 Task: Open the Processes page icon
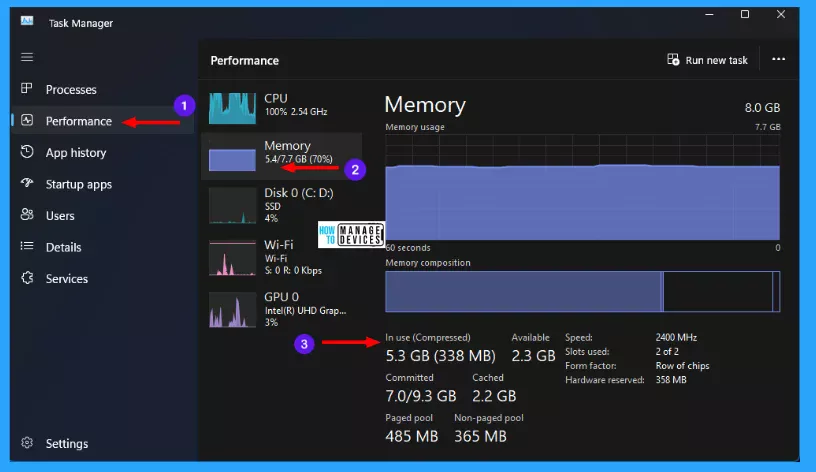(27, 89)
